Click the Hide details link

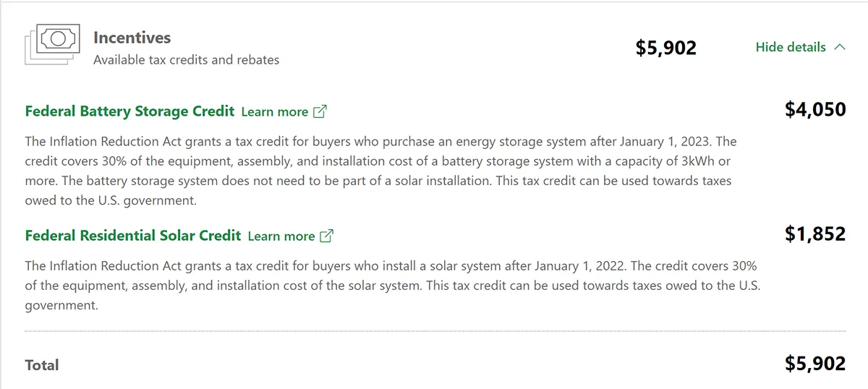[800, 47]
